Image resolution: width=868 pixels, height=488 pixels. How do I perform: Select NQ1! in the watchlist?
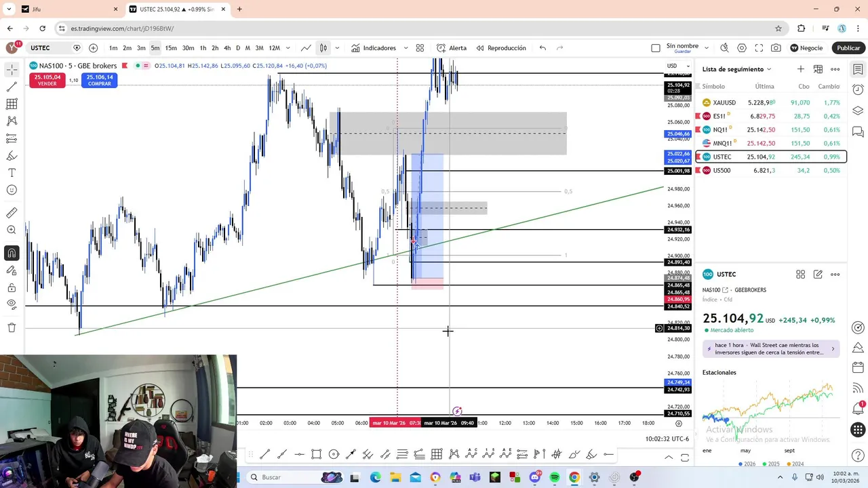(771, 129)
